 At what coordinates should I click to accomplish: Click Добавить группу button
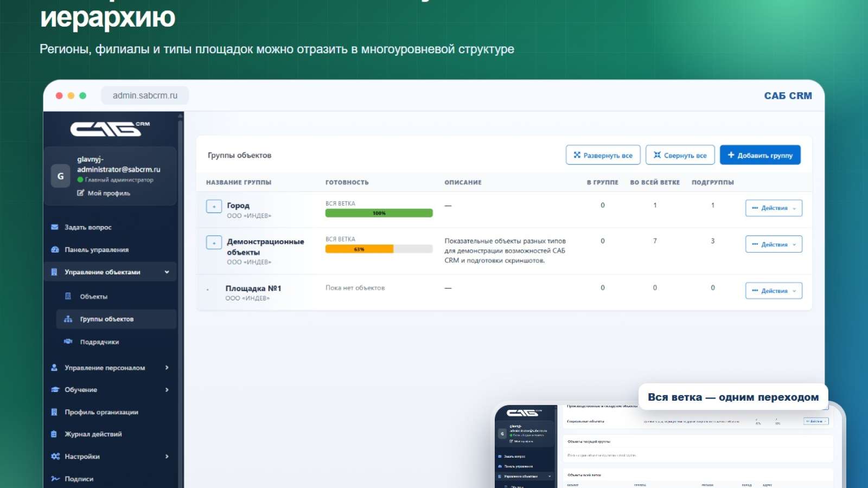pyautogui.click(x=760, y=155)
